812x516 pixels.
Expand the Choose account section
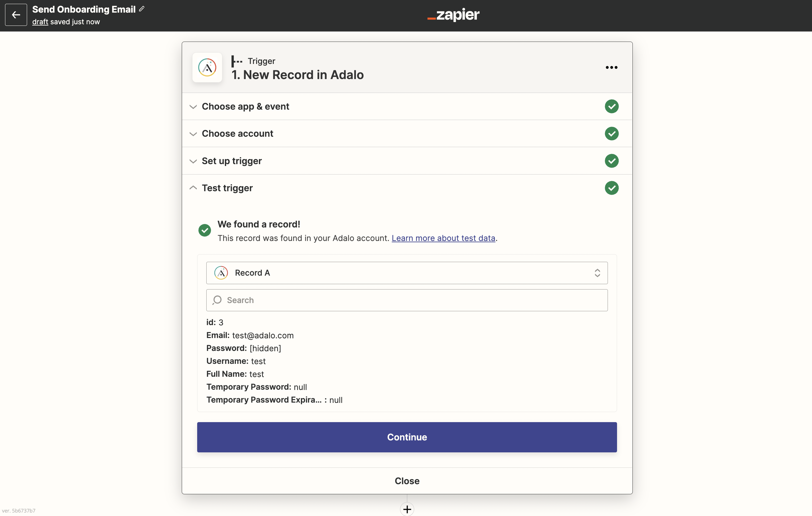pos(237,134)
